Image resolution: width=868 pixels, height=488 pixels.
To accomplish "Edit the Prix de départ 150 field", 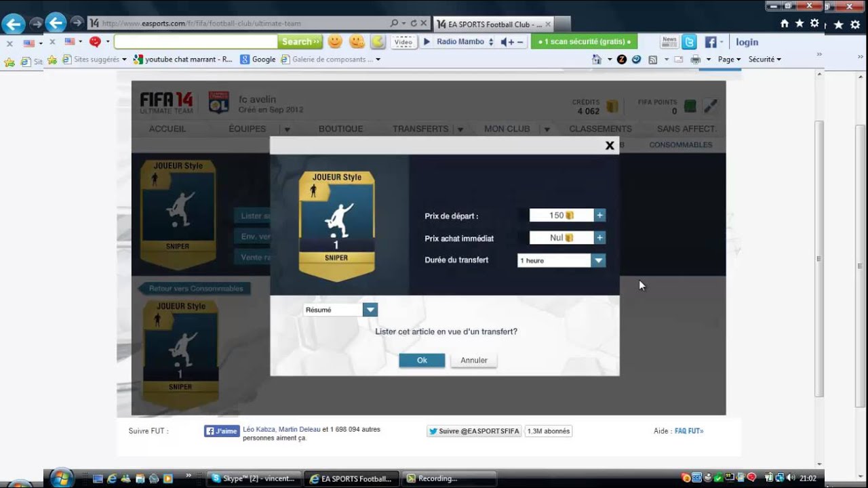I will tap(561, 216).
